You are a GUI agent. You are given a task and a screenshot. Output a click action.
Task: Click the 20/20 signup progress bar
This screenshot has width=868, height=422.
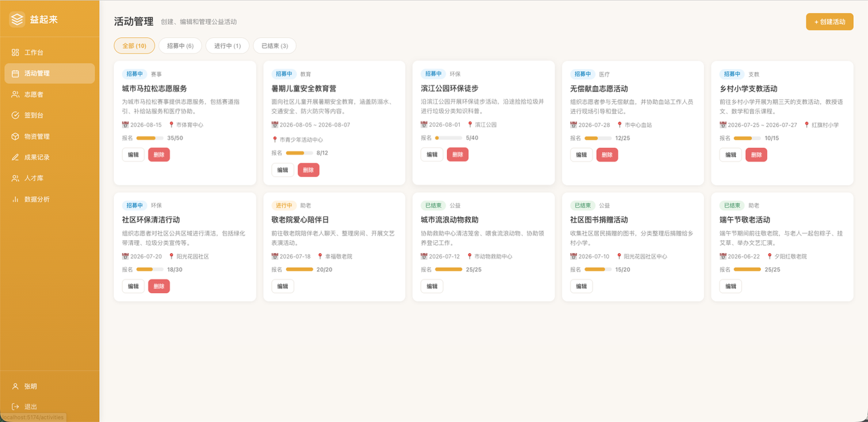pos(299,269)
